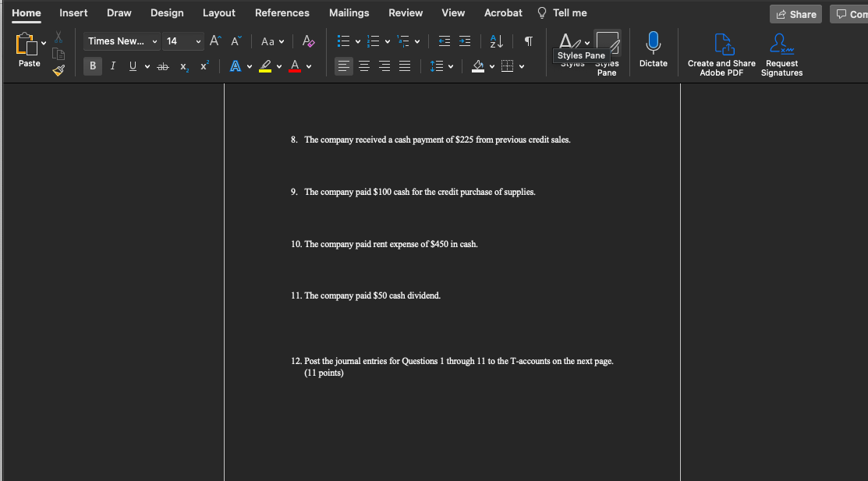The width and height of the screenshot is (868, 481).
Task: Insert a bulleted list
Action: 343,41
